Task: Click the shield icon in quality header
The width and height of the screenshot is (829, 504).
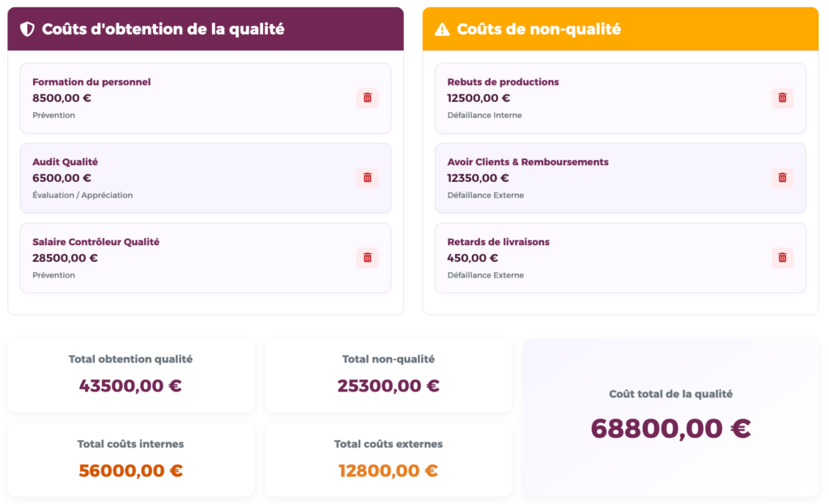Action: point(28,30)
